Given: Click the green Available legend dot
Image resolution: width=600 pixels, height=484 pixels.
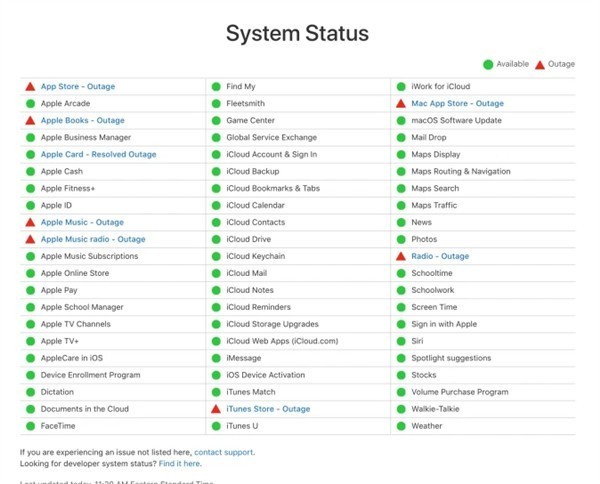Looking at the screenshot, I should click(488, 65).
